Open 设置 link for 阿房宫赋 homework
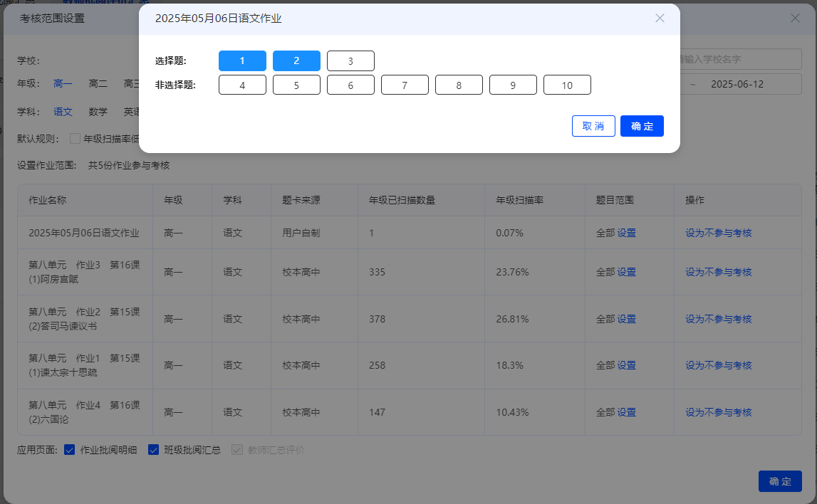This screenshot has width=817, height=504. (x=626, y=273)
